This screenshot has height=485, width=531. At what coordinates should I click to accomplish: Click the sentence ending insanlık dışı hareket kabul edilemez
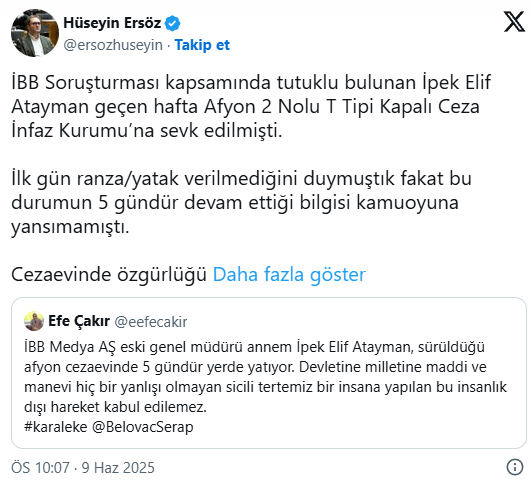click(266, 387)
